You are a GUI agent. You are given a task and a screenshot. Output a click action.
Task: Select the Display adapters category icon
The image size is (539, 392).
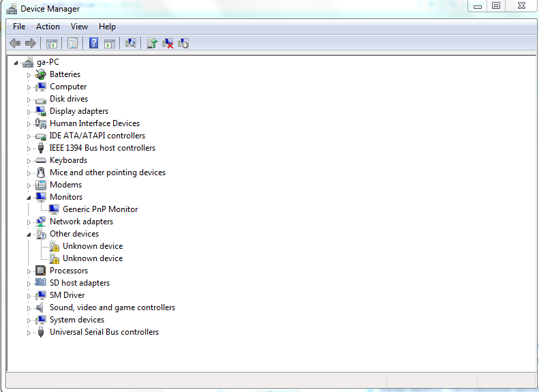(x=41, y=111)
